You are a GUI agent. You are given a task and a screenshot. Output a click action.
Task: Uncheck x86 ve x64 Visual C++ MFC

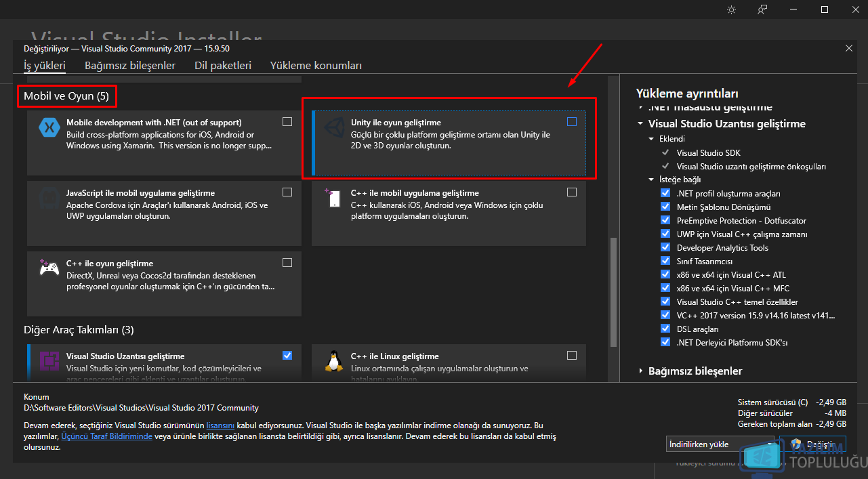pos(665,289)
